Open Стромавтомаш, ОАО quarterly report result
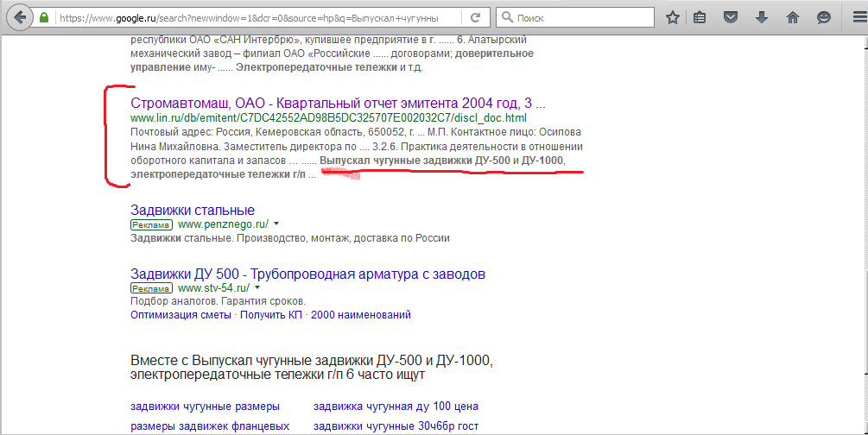 pos(338,104)
